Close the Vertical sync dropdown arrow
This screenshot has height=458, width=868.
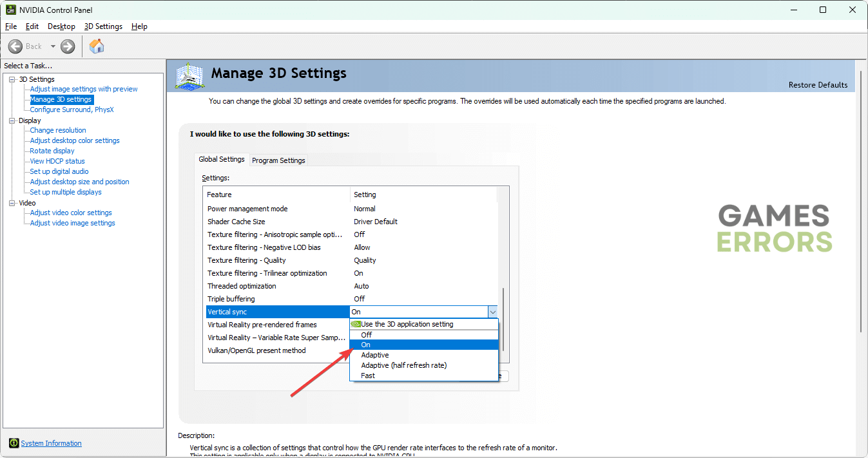pyautogui.click(x=492, y=312)
